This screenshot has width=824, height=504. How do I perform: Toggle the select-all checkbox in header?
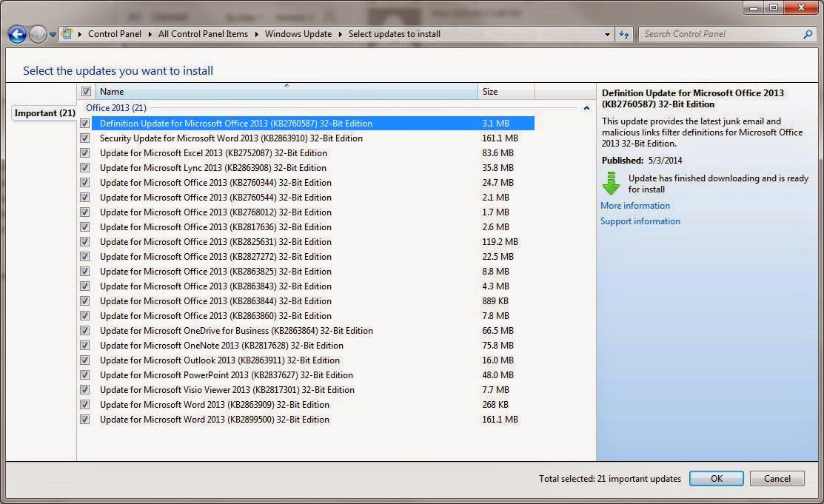click(86, 92)
